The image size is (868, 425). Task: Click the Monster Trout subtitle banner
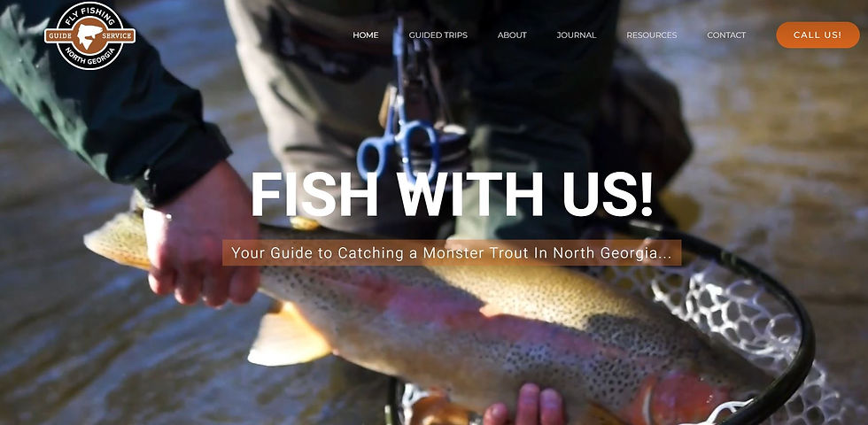[452, 253]
